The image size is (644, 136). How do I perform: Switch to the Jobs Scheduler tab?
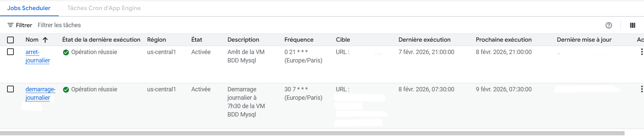(29, 8)
